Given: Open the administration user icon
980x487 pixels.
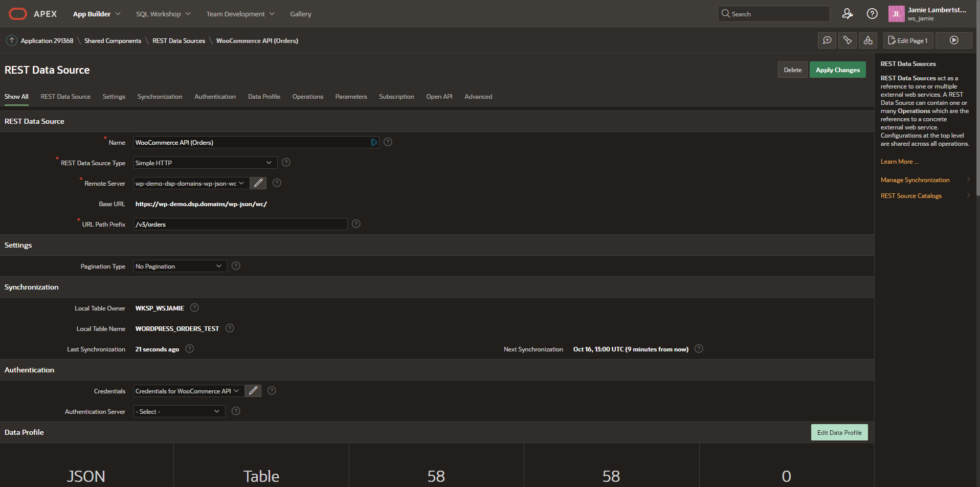Looking at the screenshot, I should point(848,14).
